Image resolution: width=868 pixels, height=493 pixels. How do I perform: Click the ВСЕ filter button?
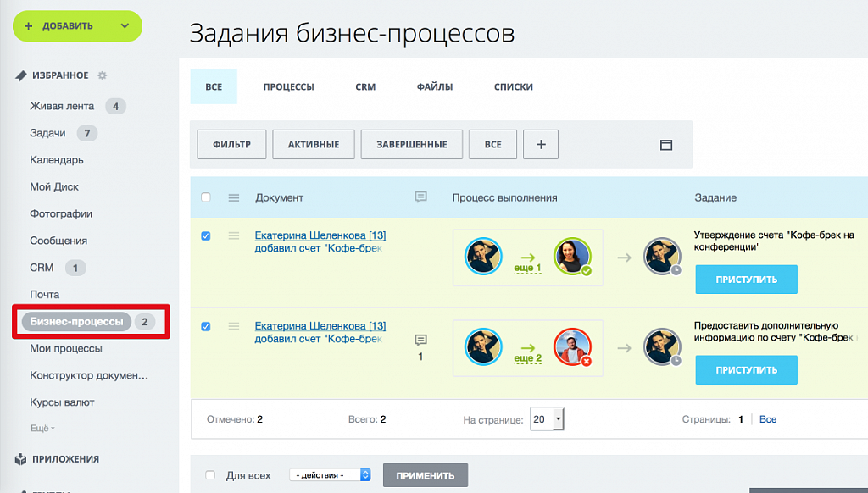point(492,144)
